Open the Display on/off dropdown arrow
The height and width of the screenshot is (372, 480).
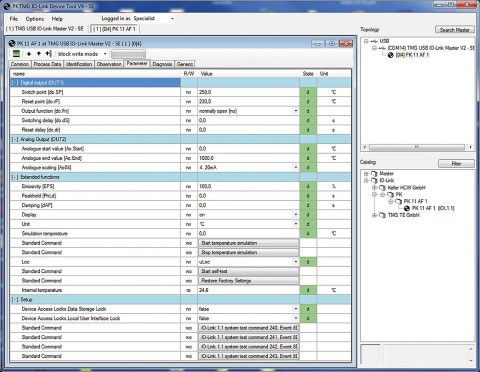295,214
